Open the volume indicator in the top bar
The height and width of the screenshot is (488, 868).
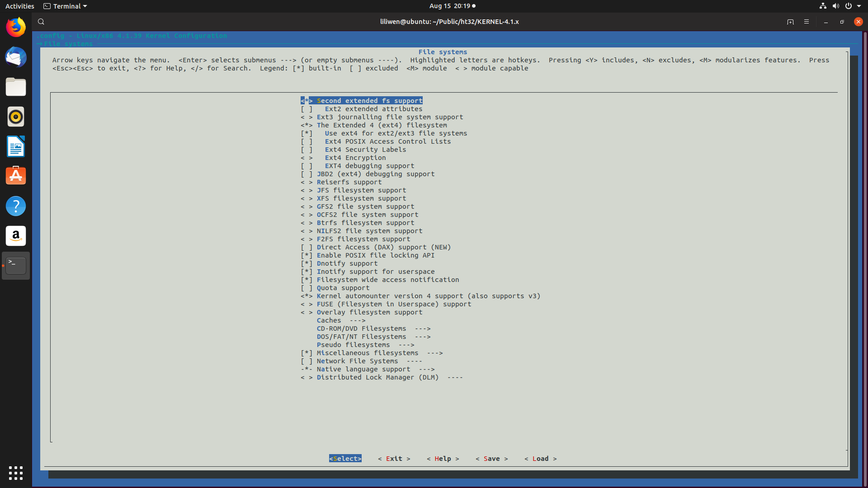click(x=835, y=6)
